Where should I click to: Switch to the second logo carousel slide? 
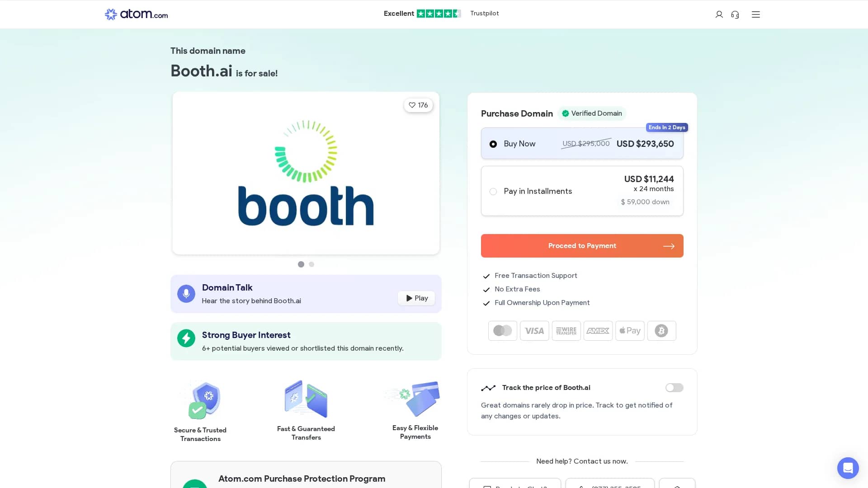pyautogui.click(x=311, y=264)
